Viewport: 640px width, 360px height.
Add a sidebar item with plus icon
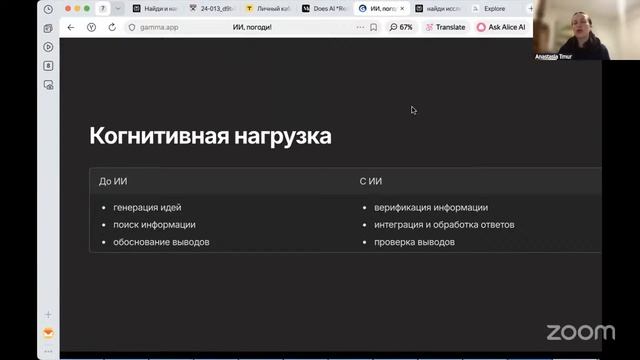(x=48, y=314)
